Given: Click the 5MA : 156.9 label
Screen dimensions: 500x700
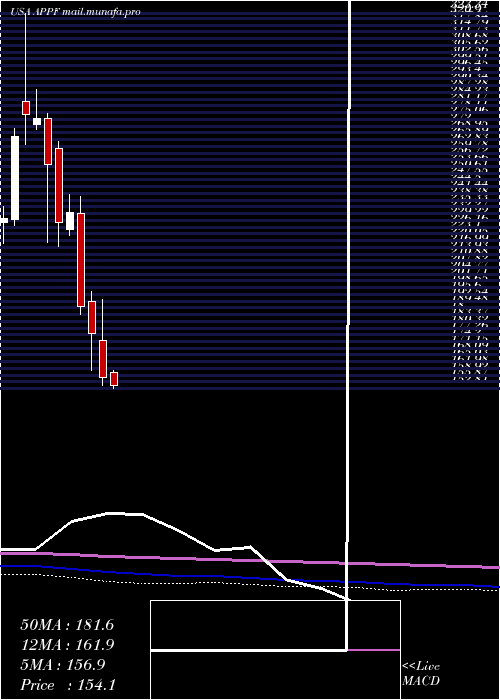Looking at the screenshot, I should coord(63,665).
